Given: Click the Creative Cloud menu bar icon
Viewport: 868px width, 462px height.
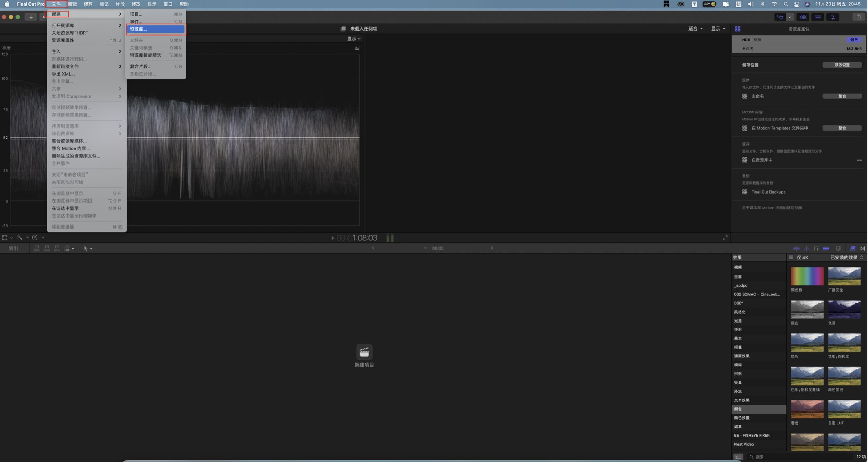Looking at the screenshot, I should [681, 4].
